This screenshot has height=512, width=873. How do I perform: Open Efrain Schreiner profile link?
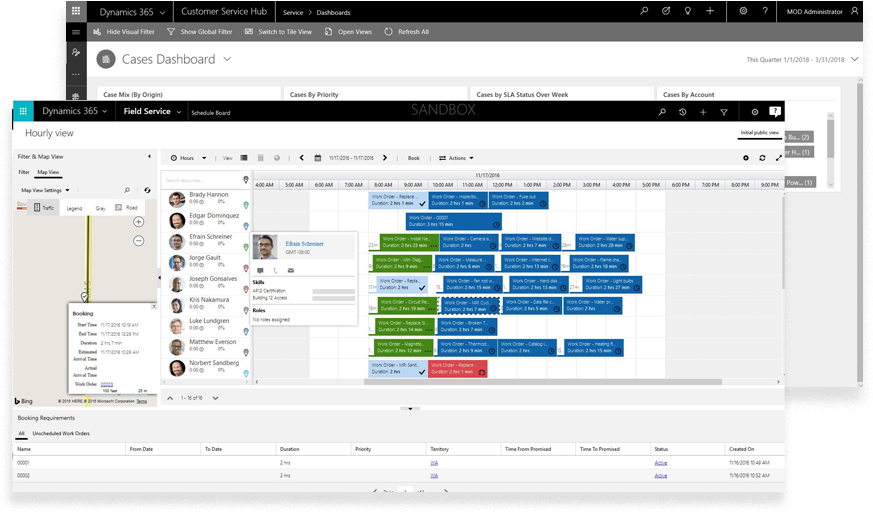[305, 244]
